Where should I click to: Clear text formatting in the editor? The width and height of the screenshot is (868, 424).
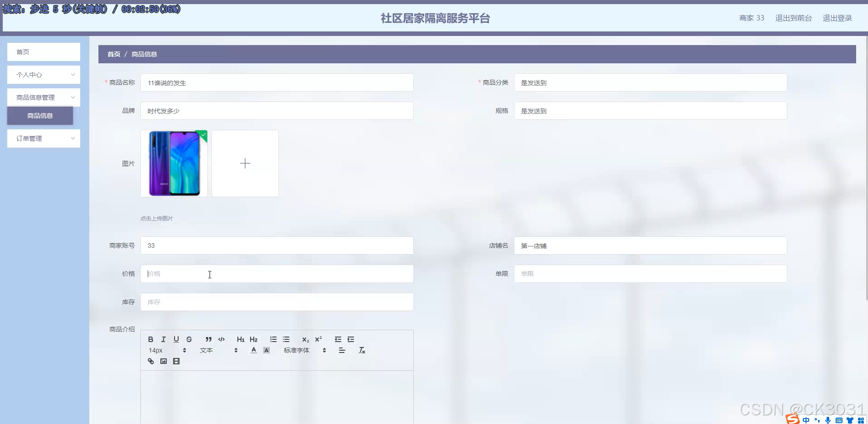click(362, 350)
